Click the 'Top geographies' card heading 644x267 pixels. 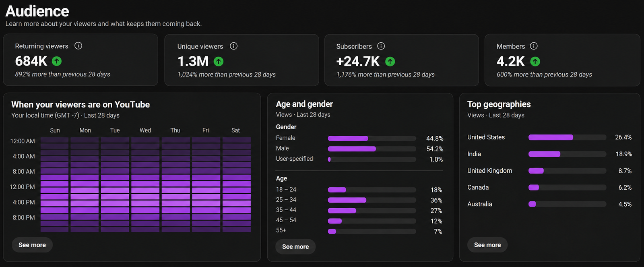pos(499,104)
